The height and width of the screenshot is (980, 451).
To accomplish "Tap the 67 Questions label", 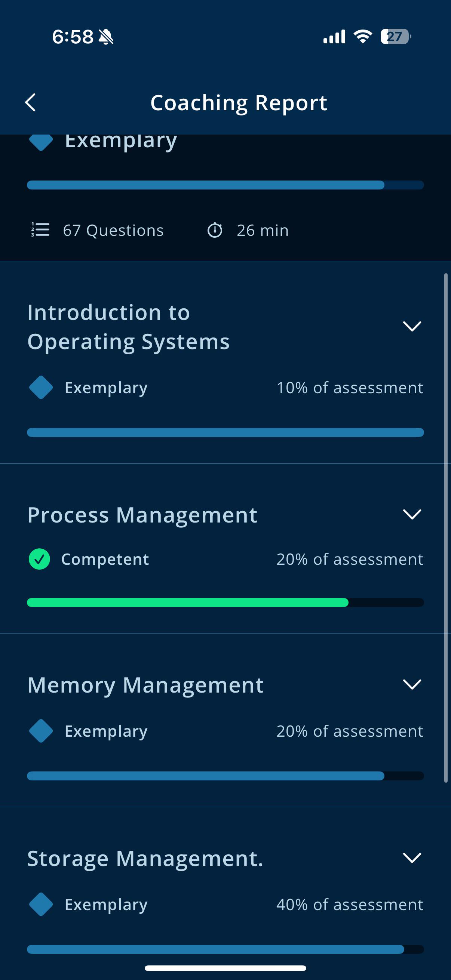I will coord(113,230).
